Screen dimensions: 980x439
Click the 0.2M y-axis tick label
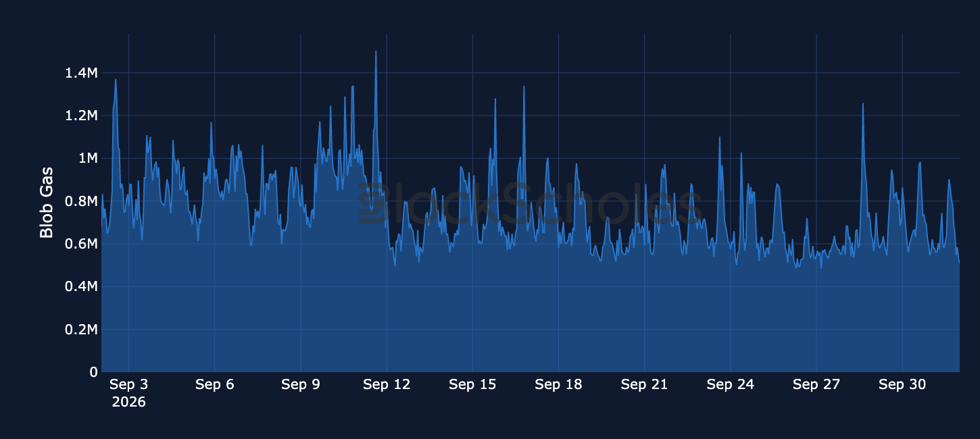pos(81,330)
